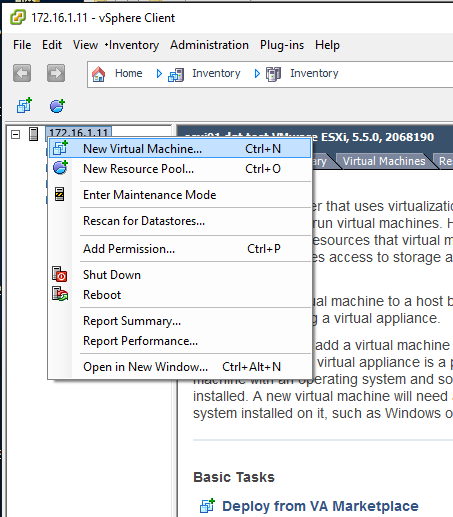Open the Administration menu
Viewport: 453px width, 517px height.
[209, 45]
